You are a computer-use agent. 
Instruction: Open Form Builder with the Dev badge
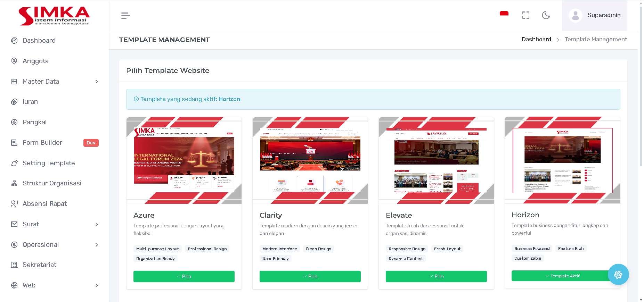[x=42, y=143]
